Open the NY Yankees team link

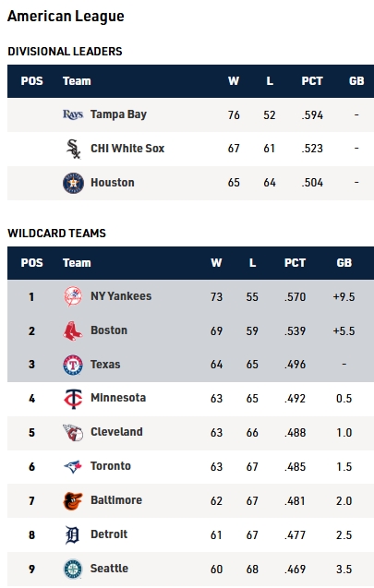point(121,296)
